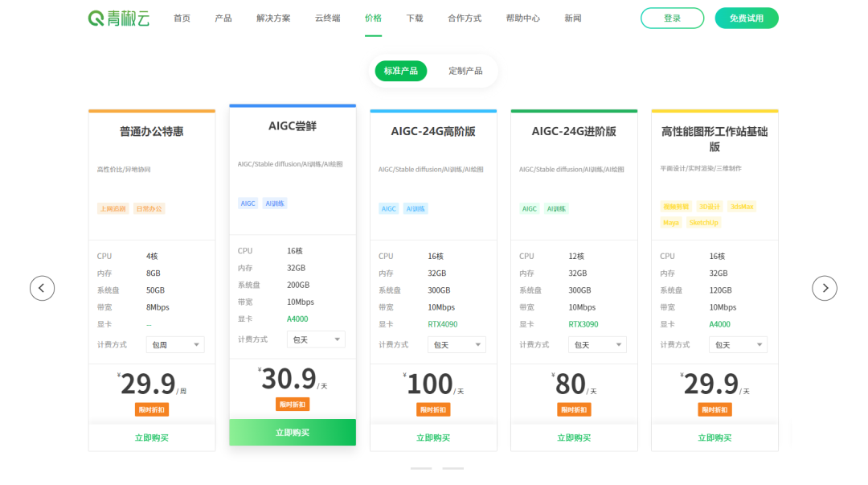Click A4000 value in AIGC尝鲜 card
Viewport: 868px width, 485px height.
point(297,319)
